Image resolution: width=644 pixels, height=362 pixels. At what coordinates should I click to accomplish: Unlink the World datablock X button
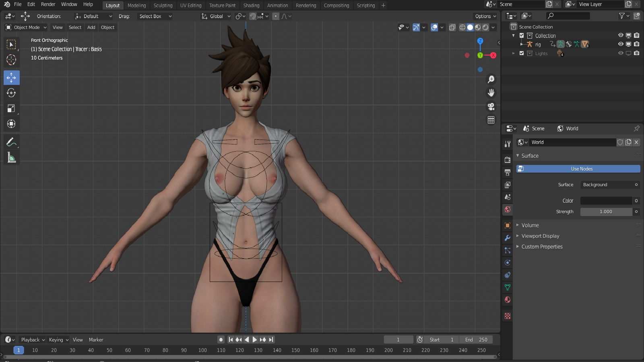(x=636, y=142)
